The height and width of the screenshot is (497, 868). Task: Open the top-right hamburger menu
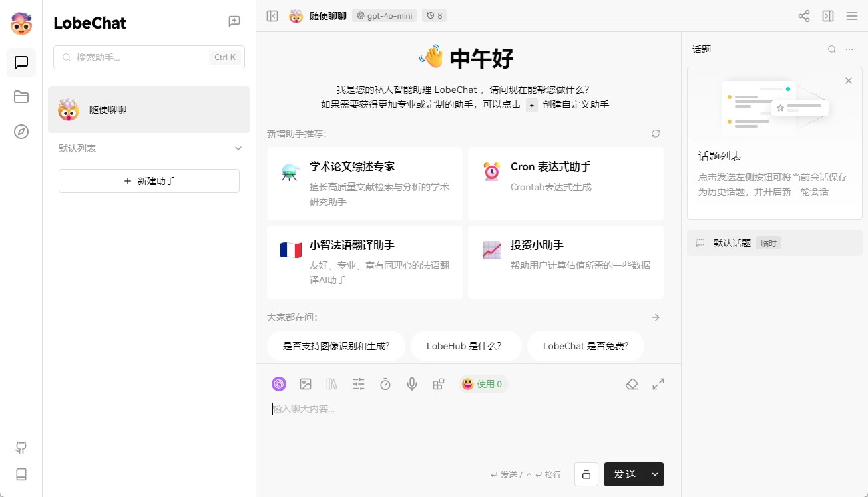(x=851, y=15)
